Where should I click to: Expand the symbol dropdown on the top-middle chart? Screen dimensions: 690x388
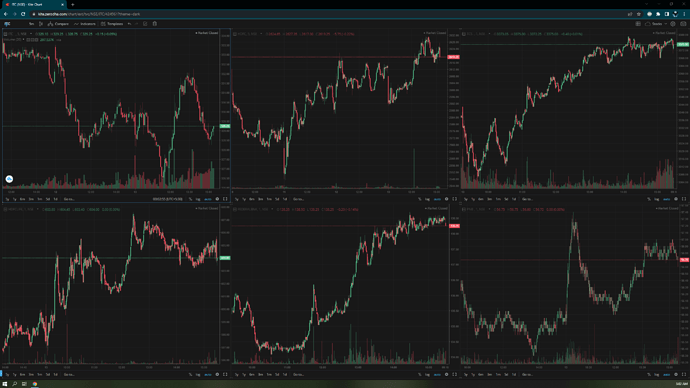[x=261, y=33]
